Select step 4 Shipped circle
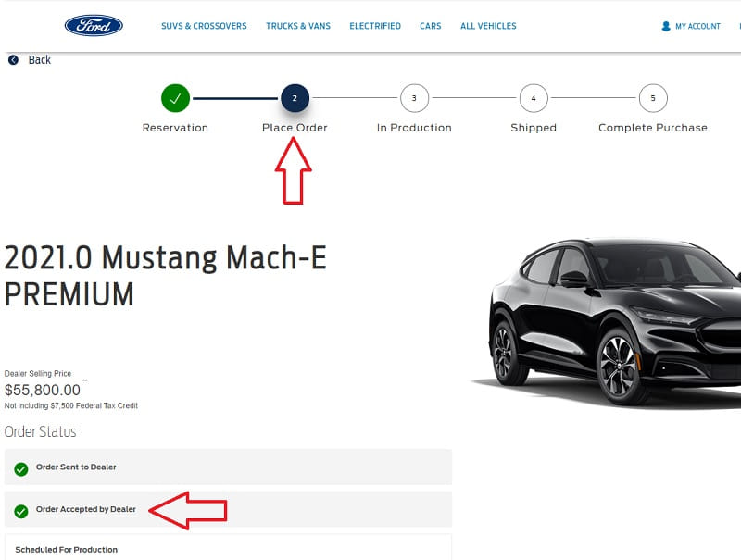Screen dimensions: 741x560 [534, 98]
